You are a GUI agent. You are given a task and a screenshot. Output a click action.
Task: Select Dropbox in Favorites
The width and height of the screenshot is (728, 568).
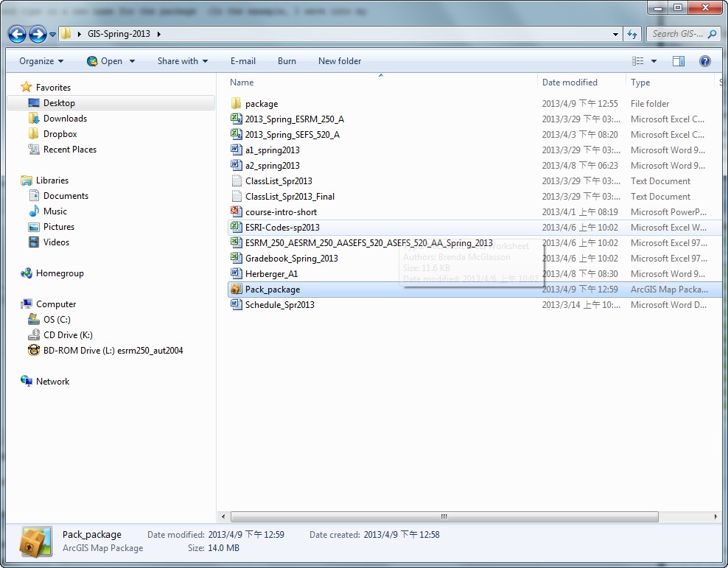tap(60, 134)
